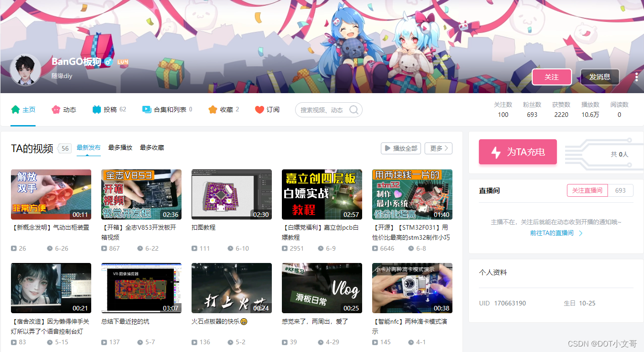Open 气动出柜装置 video thumbnail
Image resolution: width=644 pixels, height=352 pixels.
point(51,194)
